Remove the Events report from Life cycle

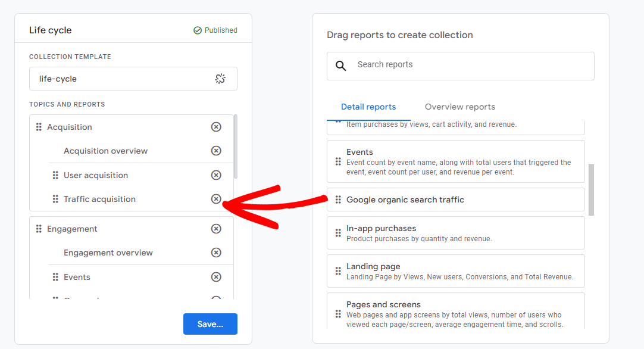216,277
